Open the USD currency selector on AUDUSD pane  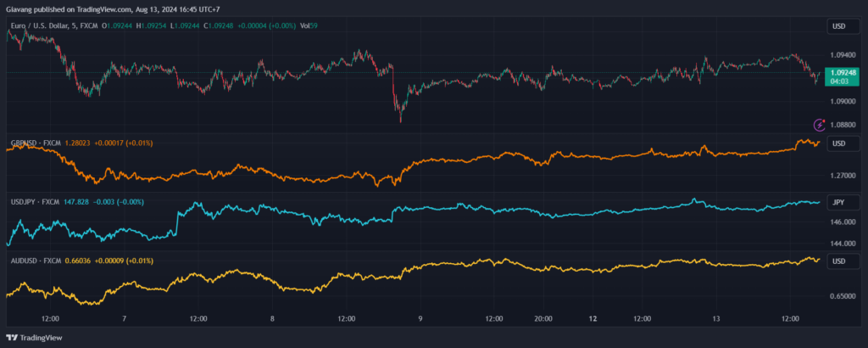coord(839,261)
